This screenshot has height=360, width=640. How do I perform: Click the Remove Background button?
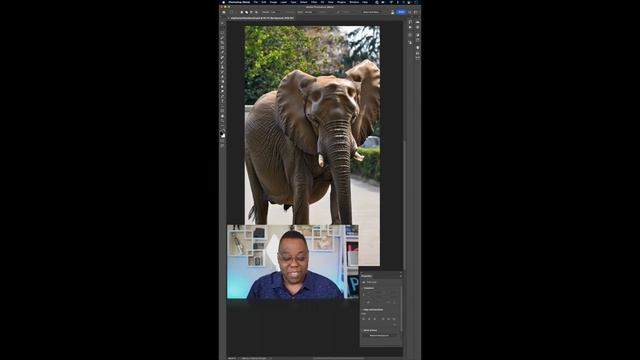coord(379,336)
